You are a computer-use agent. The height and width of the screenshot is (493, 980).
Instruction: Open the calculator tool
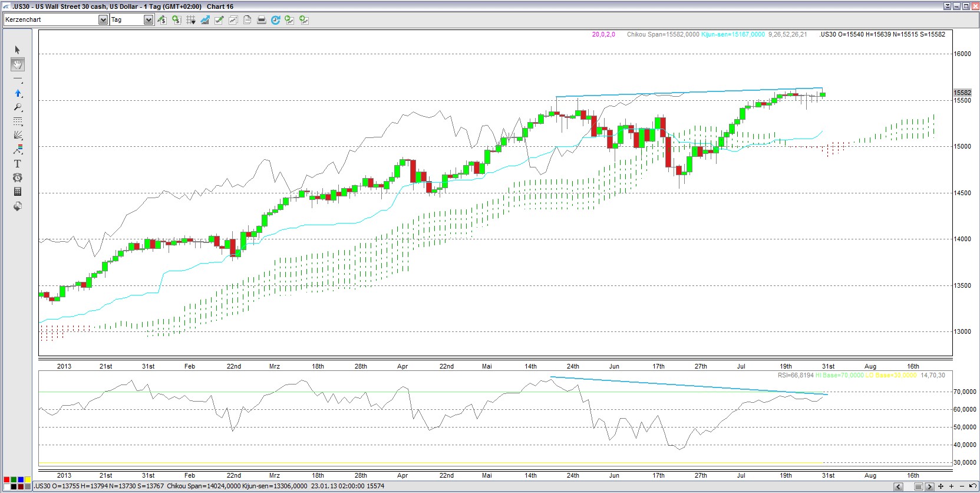17,192
